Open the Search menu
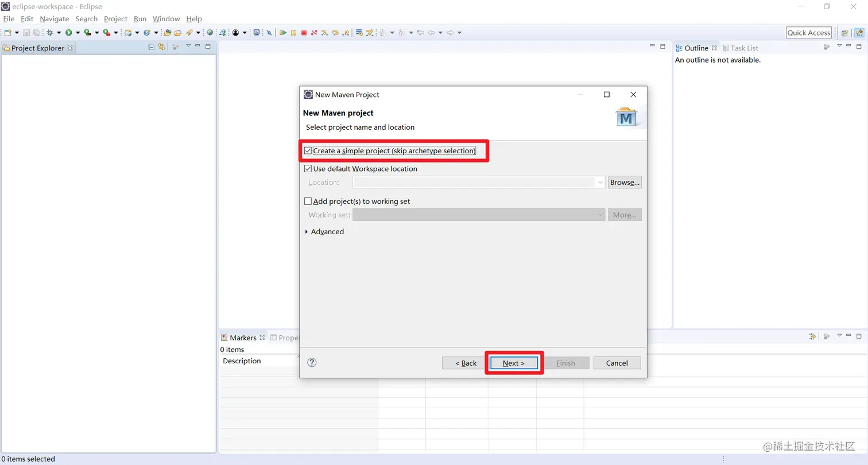The image size is (868, 465). pyautogui.click(x=87, y=19)
